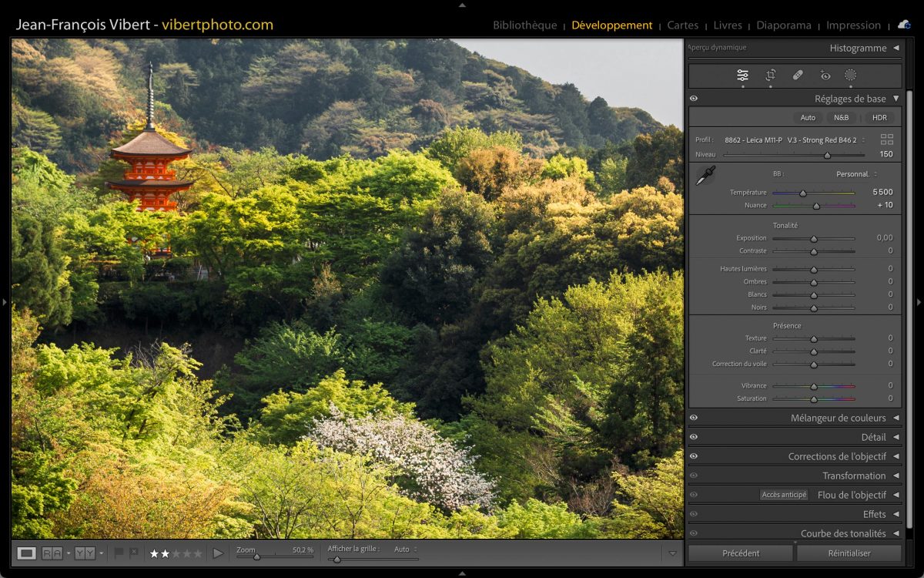The height and width of the screenshot is (578, 924).
Task: Toggle the Mélangeur de couleurs eye icon
Action: click(x=694, y=418)
